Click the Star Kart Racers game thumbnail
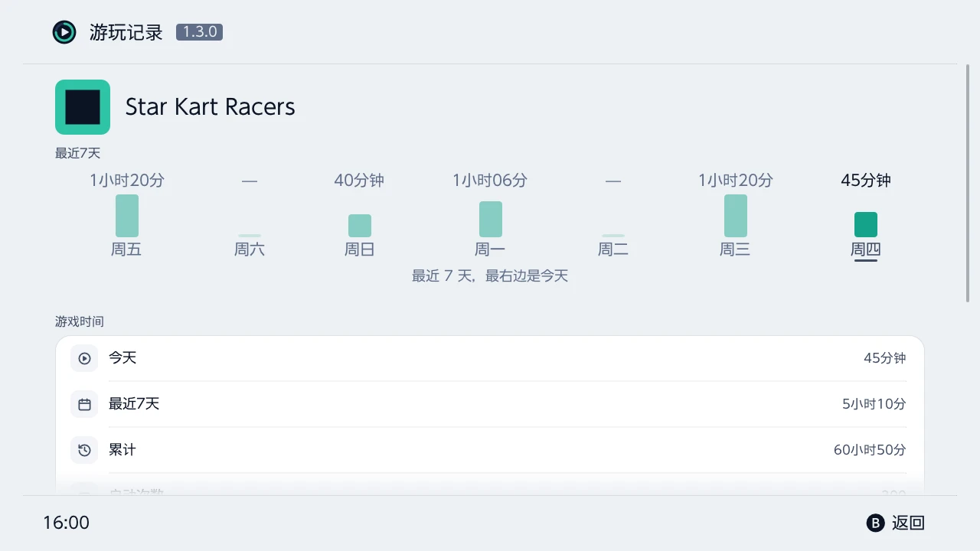Viewport: 980px width, 551px height. click(83, 107)
